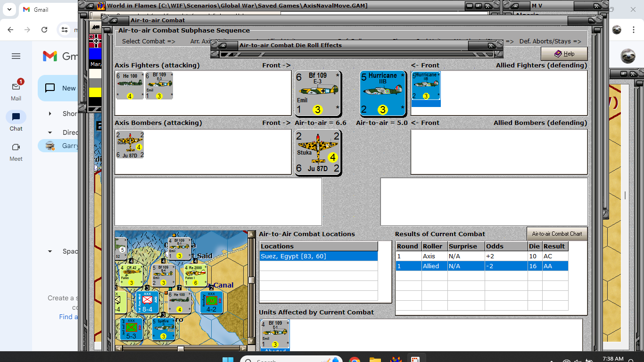Click the map horizontal scrollbar thumb
Screen dimensions: 644x362
click(181, 349)
